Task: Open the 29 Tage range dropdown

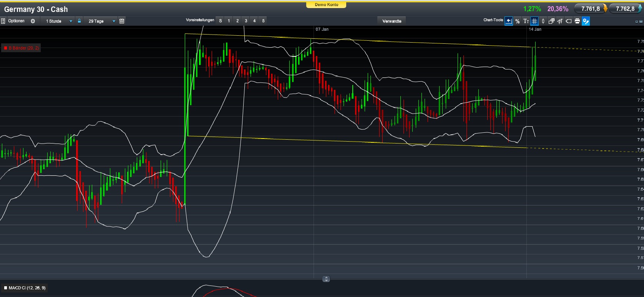Action: (114, 21)
